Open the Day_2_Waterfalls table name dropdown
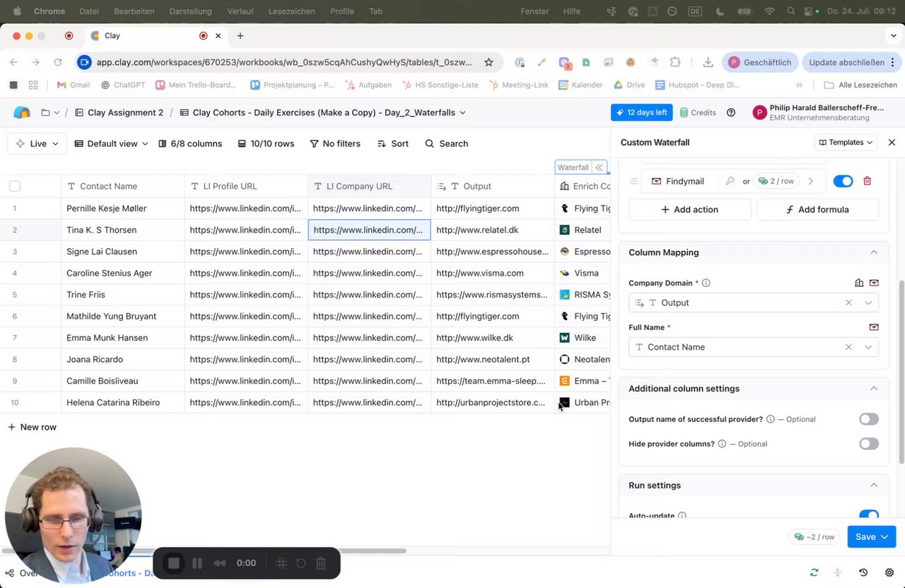905x588 pixels. click(462, 112)
